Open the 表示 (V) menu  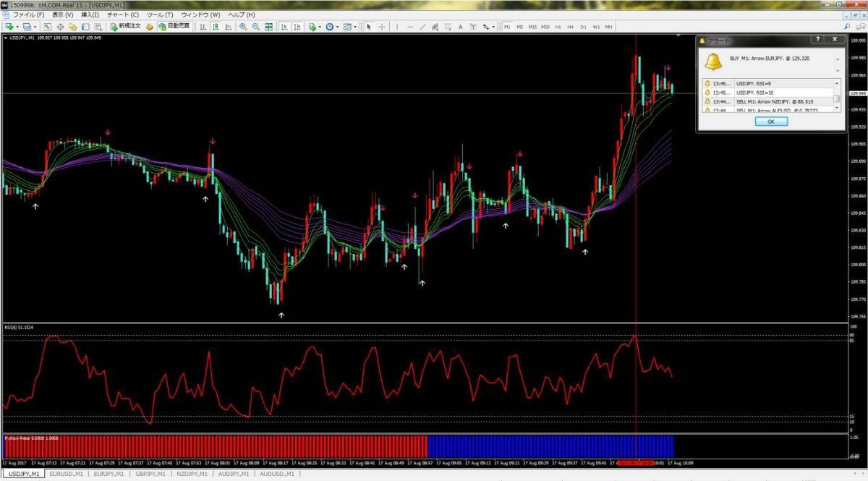63,14
